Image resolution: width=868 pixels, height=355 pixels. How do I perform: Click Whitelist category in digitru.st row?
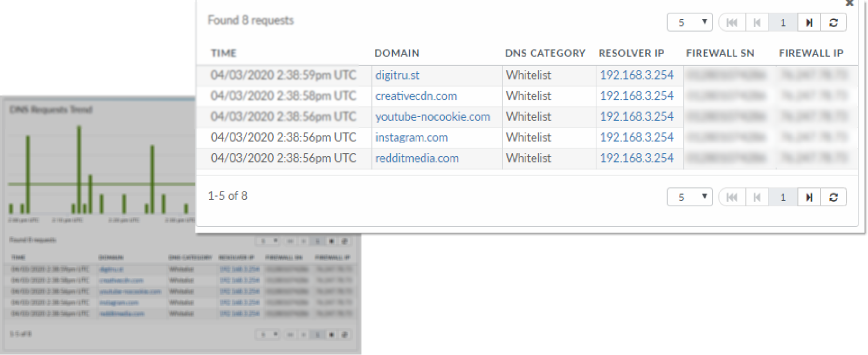[x=529, y=75]
